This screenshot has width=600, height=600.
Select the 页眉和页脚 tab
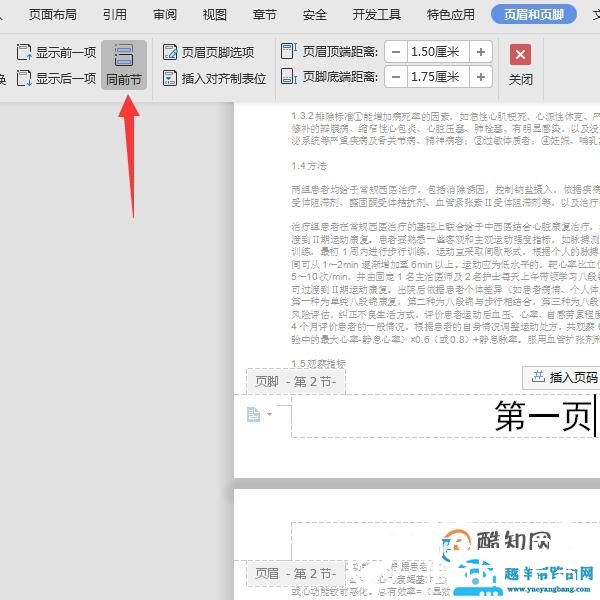click(534, 15)
